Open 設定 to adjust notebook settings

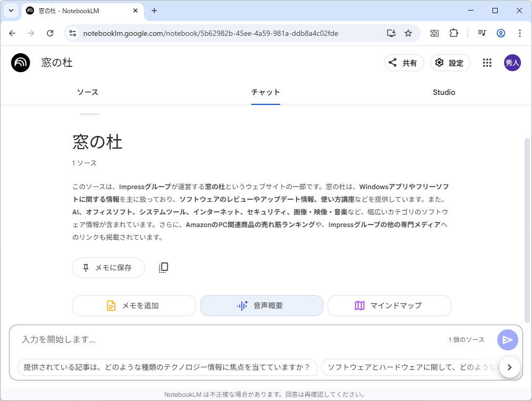pyautogui.click(x=450, y=63)
